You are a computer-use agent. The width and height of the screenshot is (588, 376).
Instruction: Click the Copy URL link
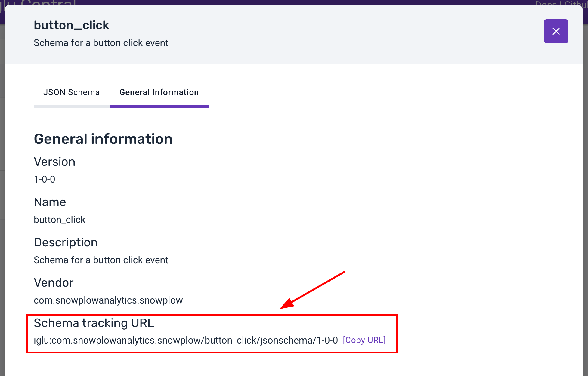[364, 340]
